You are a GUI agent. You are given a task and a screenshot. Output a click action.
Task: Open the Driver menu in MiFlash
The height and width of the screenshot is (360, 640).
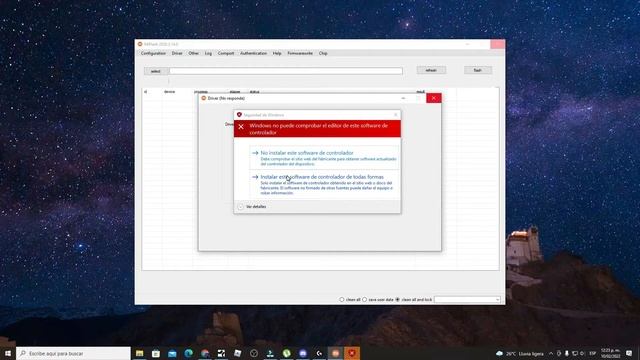click(x=177, y=53)
